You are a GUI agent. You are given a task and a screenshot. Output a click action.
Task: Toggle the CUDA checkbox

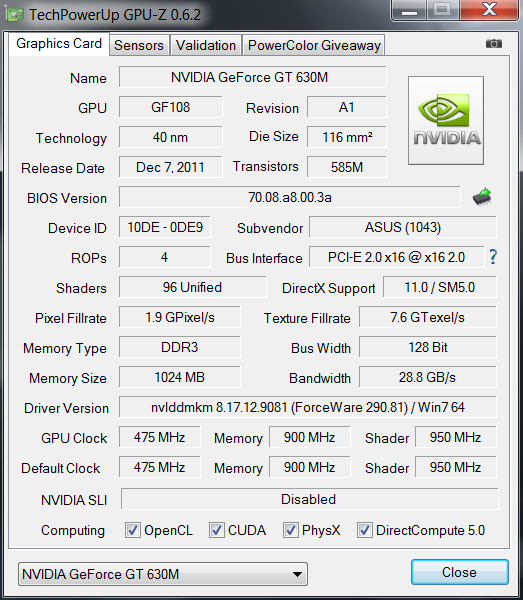[217, 530]
